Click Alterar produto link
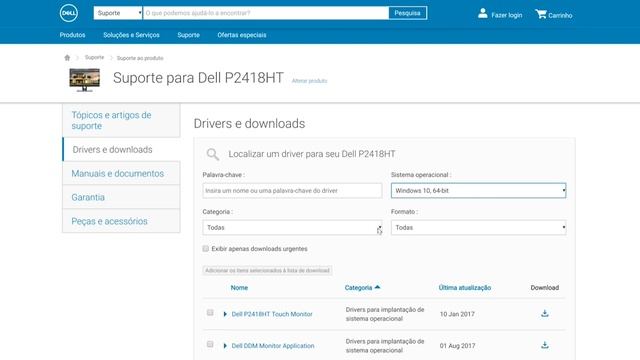The height and width of the screenshot is (360, 640). pos(309,81)
